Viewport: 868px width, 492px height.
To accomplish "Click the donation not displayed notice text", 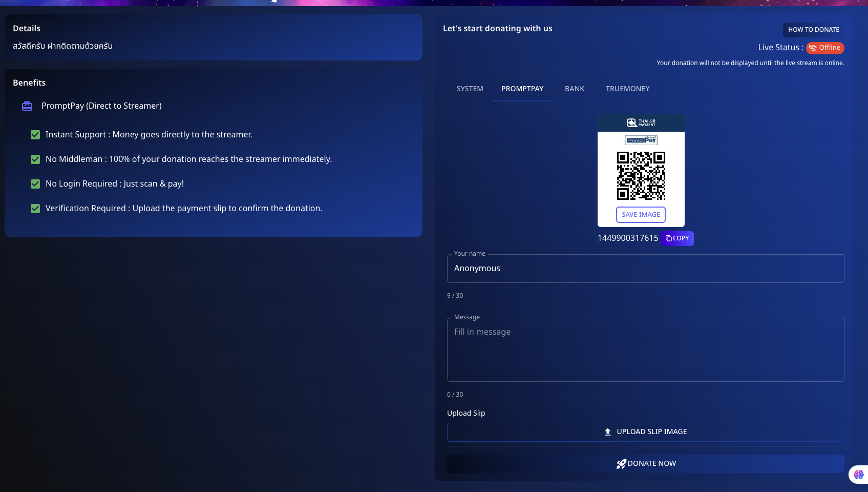I will click(750, 63).
